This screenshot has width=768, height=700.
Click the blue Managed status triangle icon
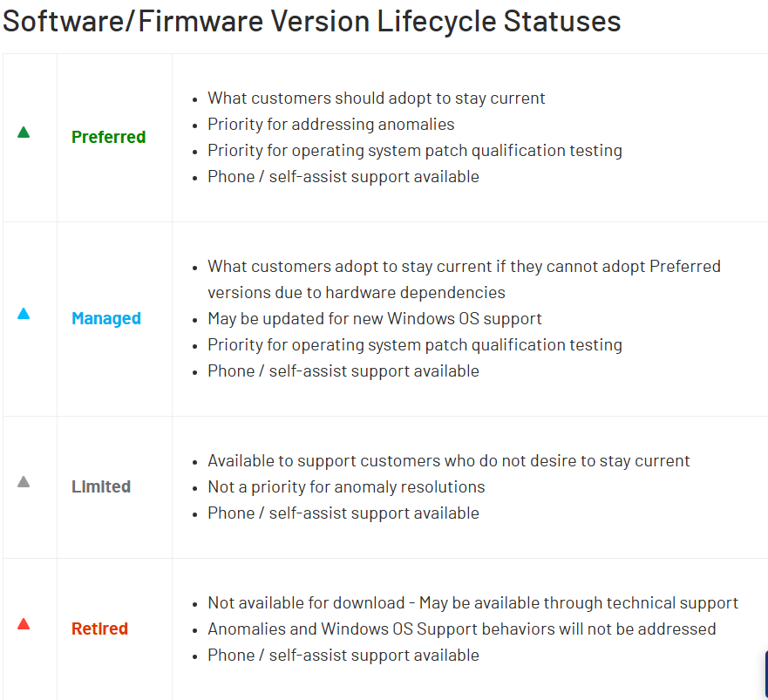tap(24, 314)
